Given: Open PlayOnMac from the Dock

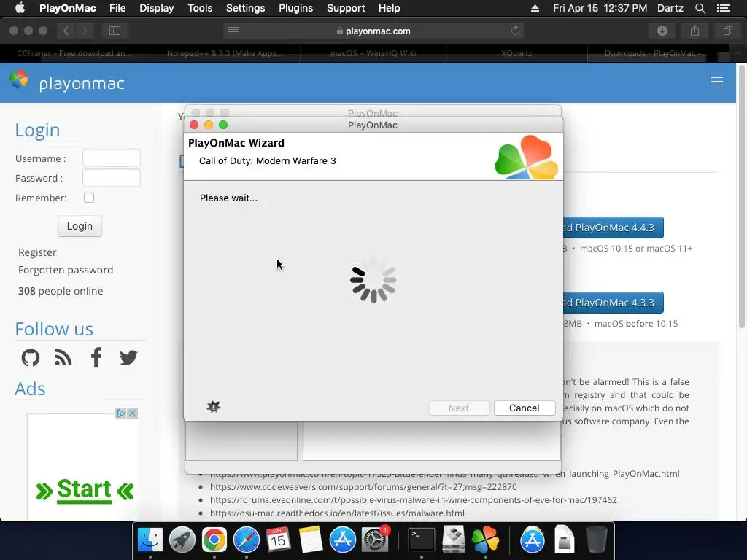Looking at the screenshot, I should point(485,540).
